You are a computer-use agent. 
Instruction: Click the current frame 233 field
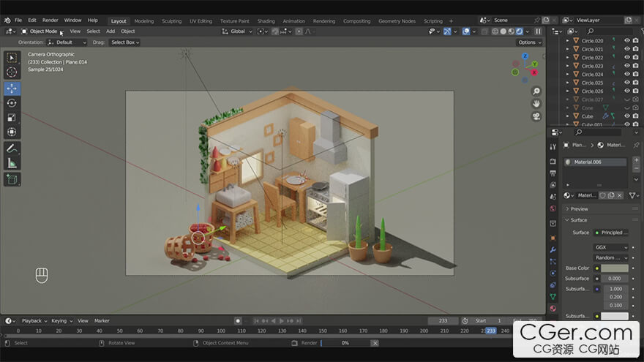443,320
